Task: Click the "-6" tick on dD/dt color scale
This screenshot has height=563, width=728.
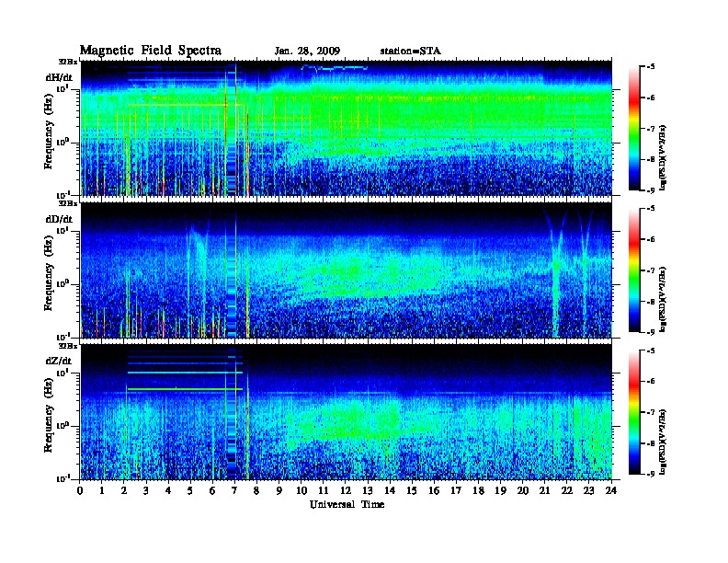Action: [x=651, y=239]
